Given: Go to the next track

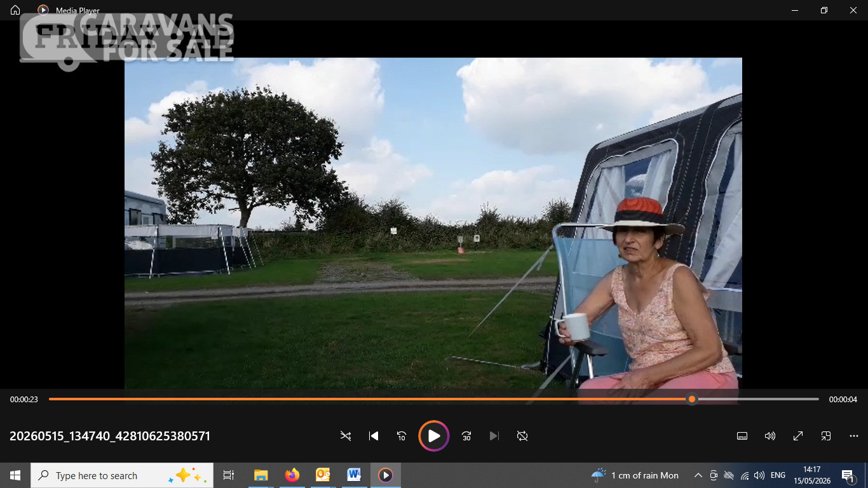Looking at the screenshot, I should (x=494, y=436).
